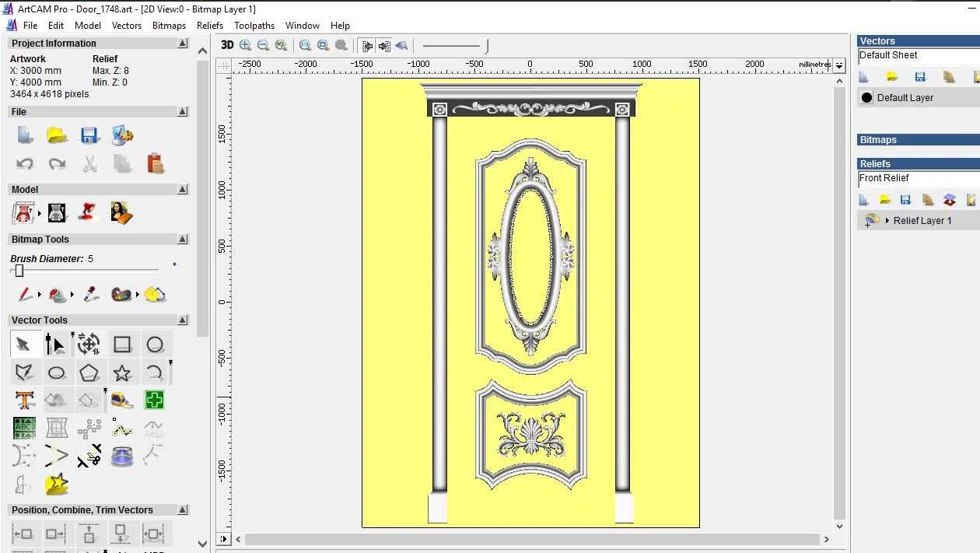Open the Default Sheet dropdown
The height and width of the screenshot is (553, 980).
[x=918, y=56]
